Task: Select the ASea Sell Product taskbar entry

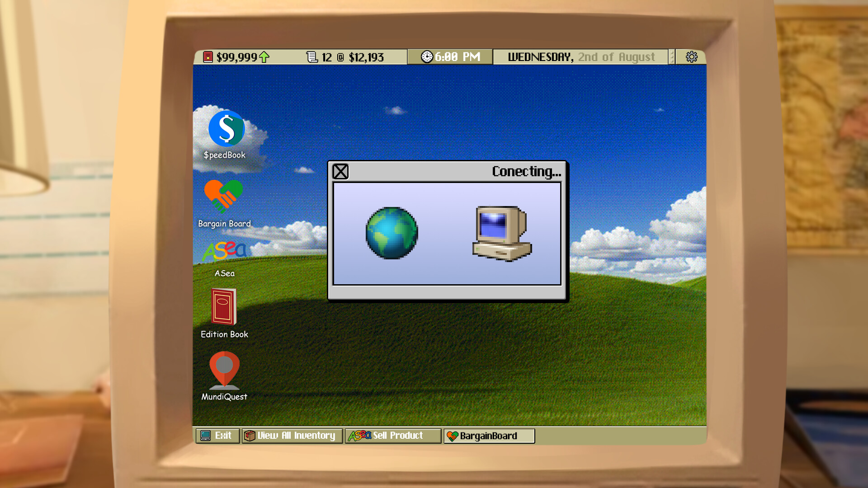Action: click(392, 435)
